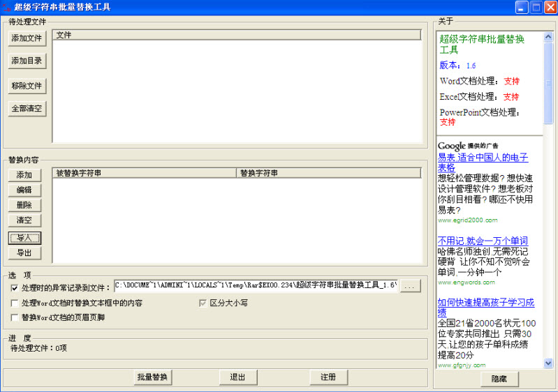Open the 如何快速提高孩子学习成绩 ad link
Image resolution: width=558 pixels, height=392 pixels.
pos(486,308)
